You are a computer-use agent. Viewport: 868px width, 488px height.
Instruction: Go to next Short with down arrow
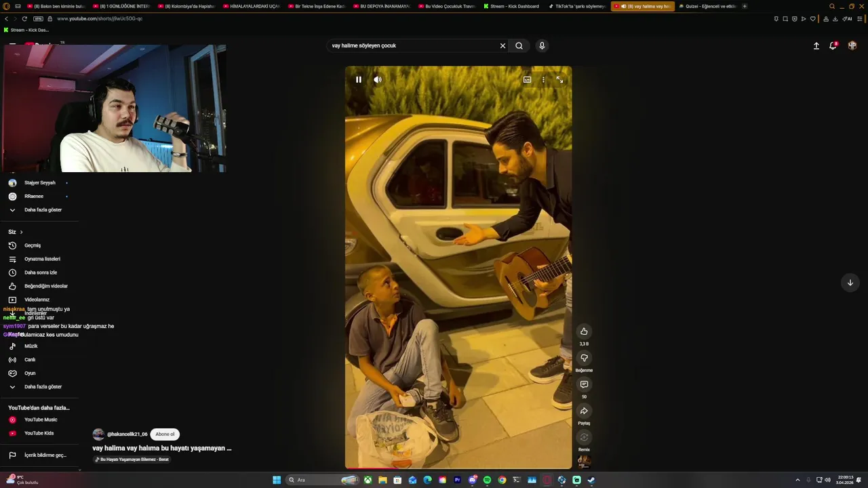coord(850,283)
